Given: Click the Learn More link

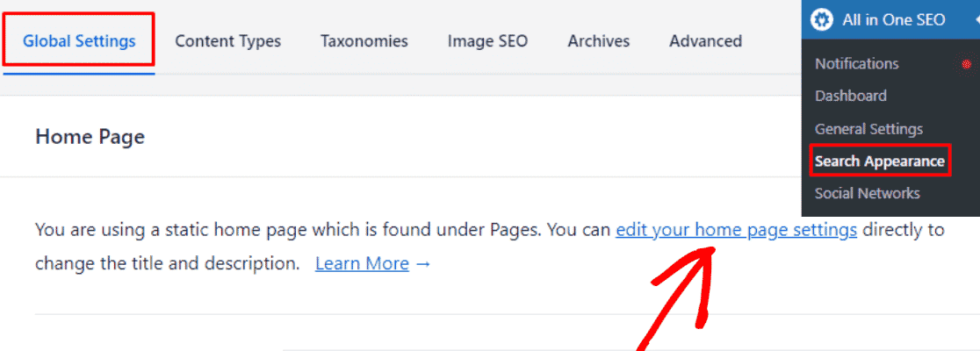Looking at the screenshot, I should 362,264.
